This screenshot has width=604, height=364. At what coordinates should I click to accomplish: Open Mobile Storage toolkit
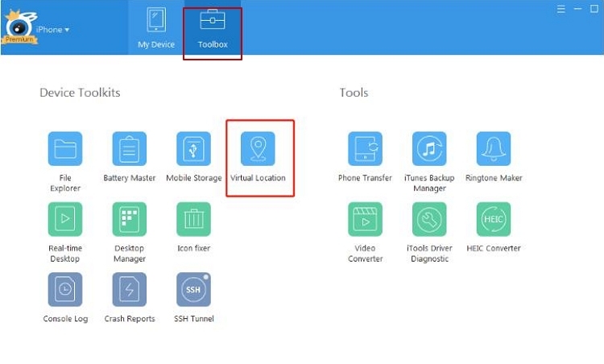pyautogui.click(x=193, y=149)
